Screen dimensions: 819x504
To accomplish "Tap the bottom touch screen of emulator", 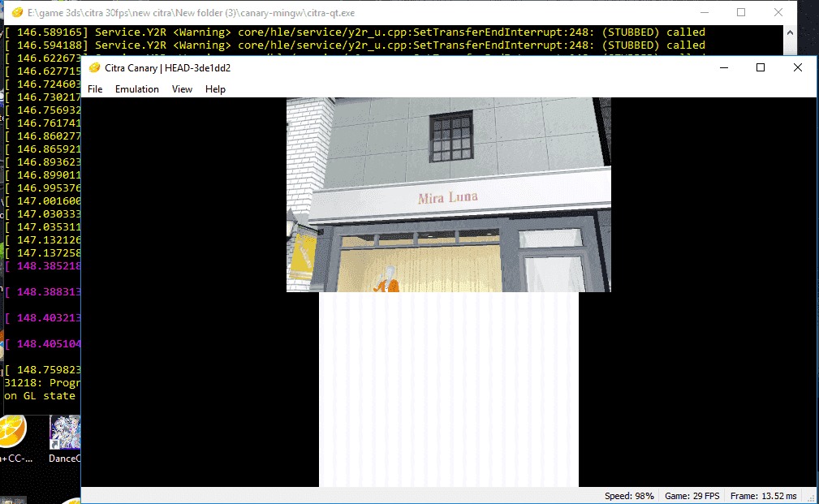I will point(449,390).
